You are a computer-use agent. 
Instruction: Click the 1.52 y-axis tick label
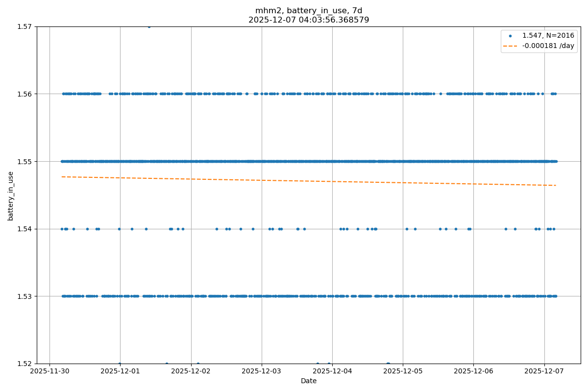pos(24,364)
